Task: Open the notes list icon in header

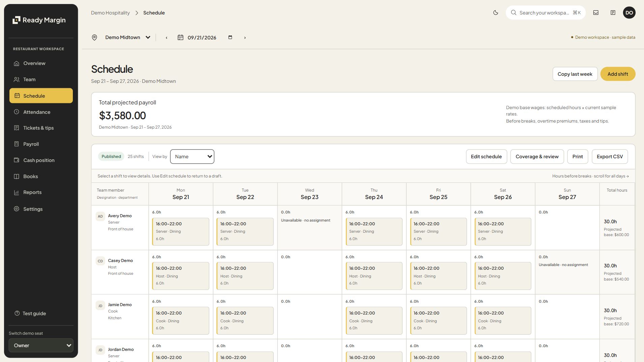Action: click(x=613, y=13)
